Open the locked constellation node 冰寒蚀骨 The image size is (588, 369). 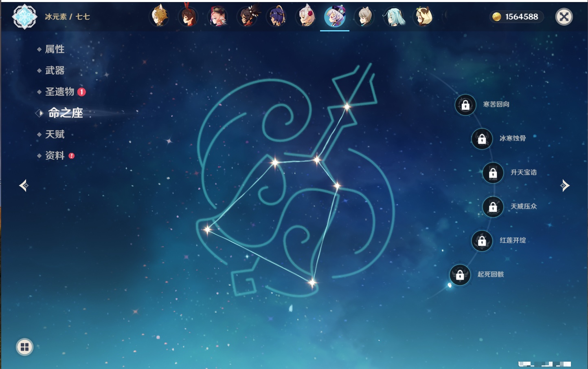pos(482,139)
